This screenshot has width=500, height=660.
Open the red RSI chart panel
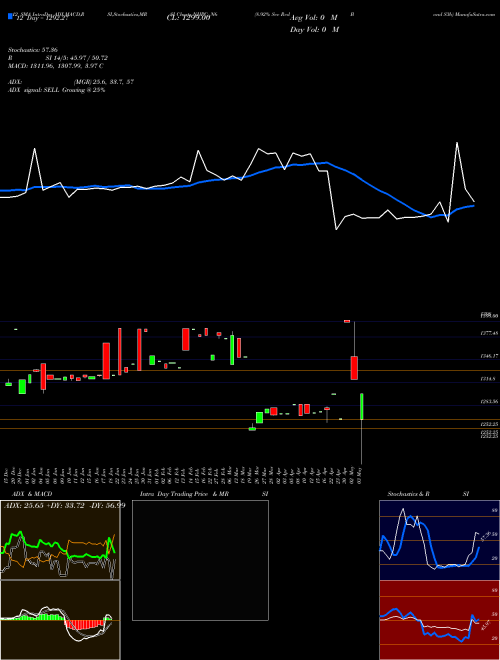[x=439, y=620]
